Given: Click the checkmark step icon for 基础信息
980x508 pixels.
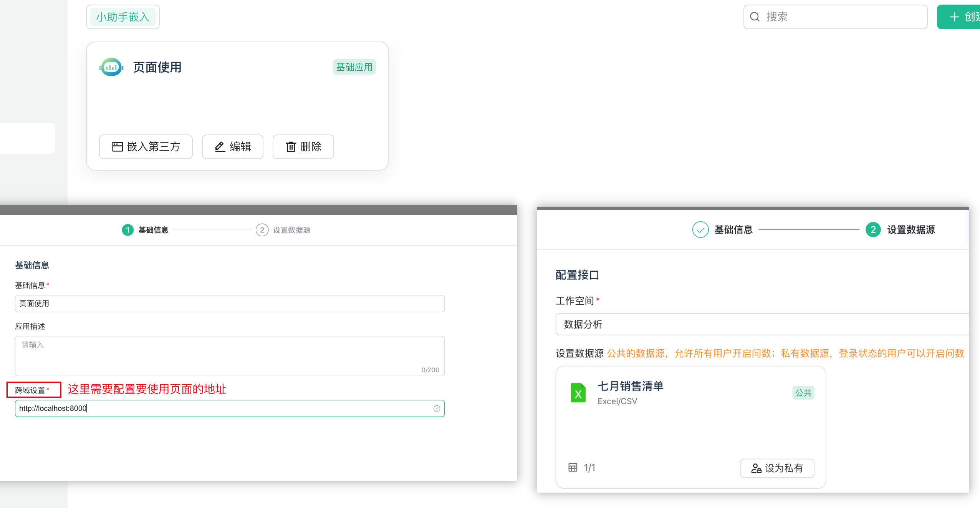Looking at the screenshot, I should tap(700, 230).
